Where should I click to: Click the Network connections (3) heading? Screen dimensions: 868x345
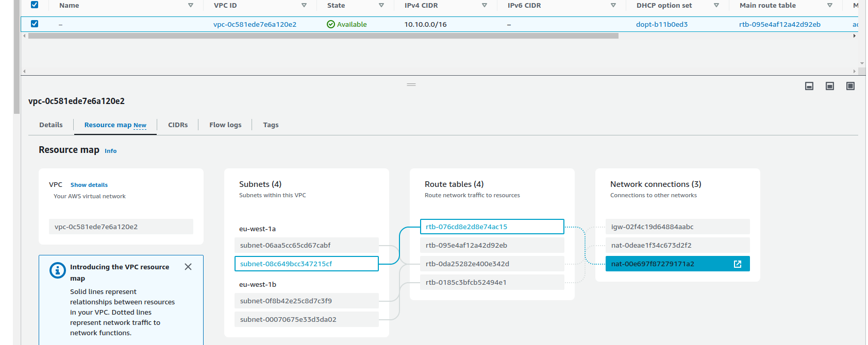click(656, 184)
